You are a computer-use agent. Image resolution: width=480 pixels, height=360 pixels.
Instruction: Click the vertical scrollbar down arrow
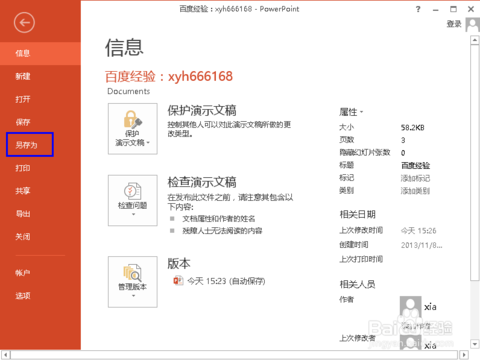(x=475, y=344)
